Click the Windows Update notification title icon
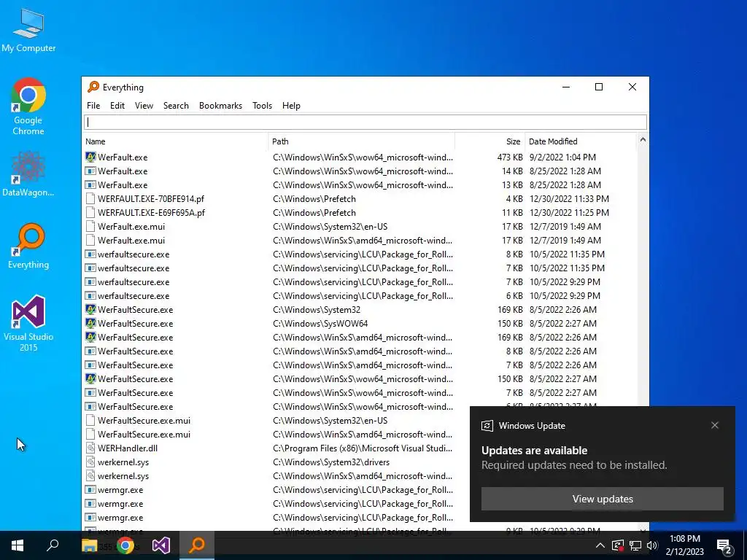 (x=487, y=426)
